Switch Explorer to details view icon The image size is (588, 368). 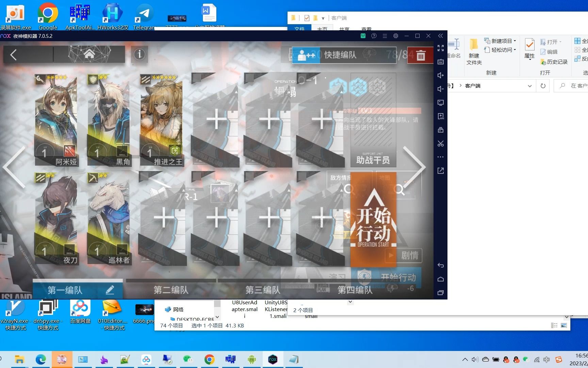(x=554, y=325)
